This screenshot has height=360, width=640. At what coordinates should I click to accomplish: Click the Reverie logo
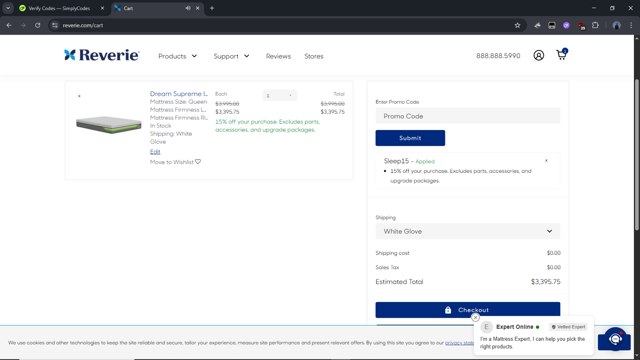pyautogui.click(x=102, y=55)
